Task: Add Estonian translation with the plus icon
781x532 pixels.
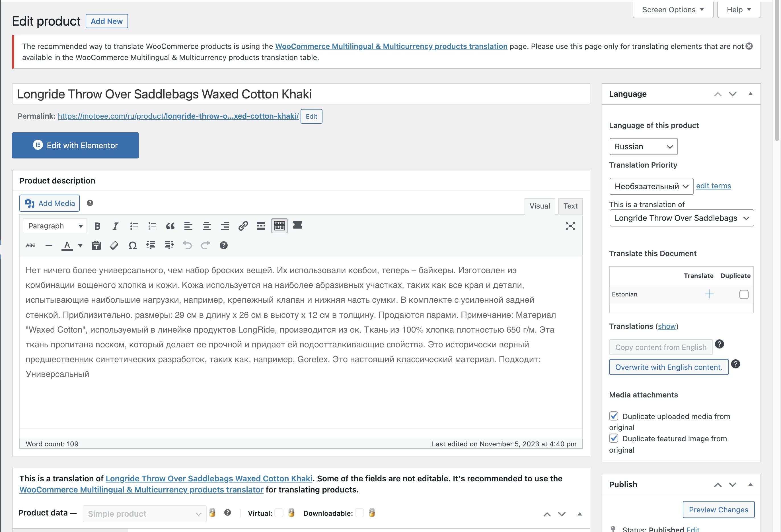Action: (709, 294)
